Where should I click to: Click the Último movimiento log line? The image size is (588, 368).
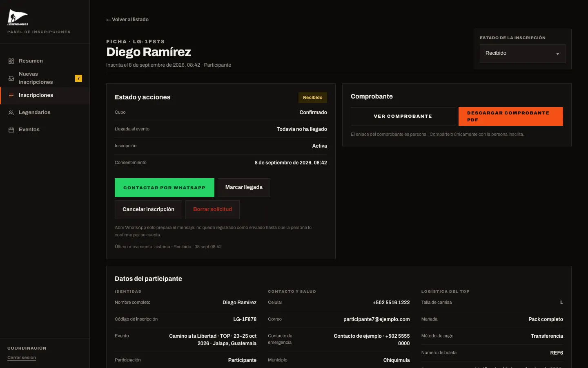coord(168,247)
